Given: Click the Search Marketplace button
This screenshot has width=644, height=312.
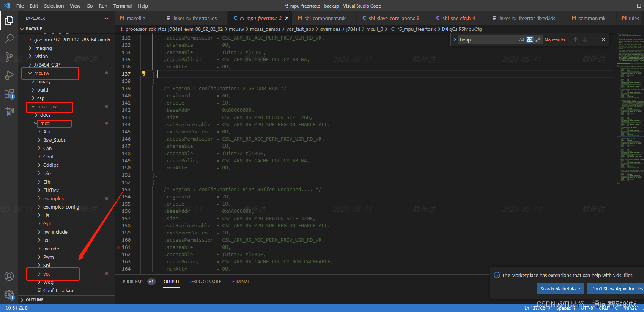Looking at the screenshot, I should (560, 289).
